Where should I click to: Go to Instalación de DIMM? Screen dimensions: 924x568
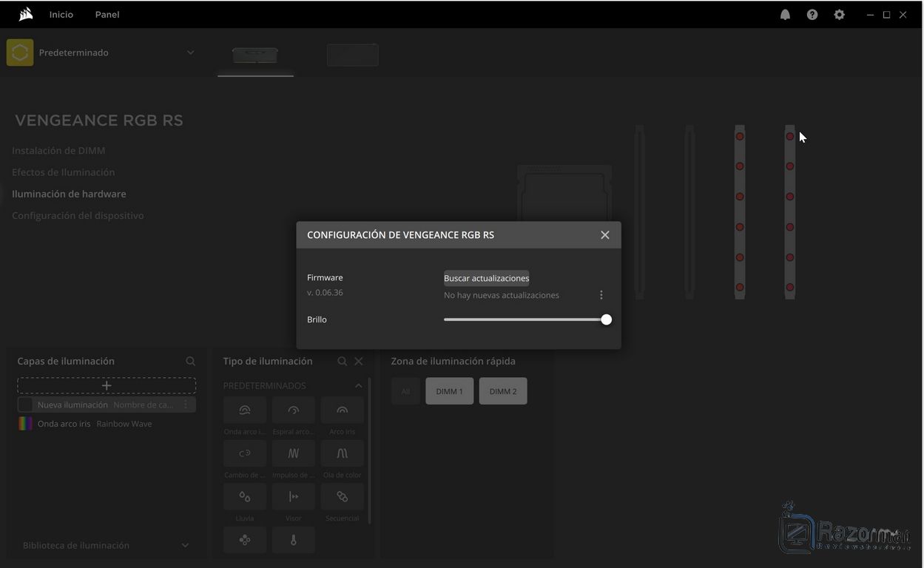click(58, 150)
